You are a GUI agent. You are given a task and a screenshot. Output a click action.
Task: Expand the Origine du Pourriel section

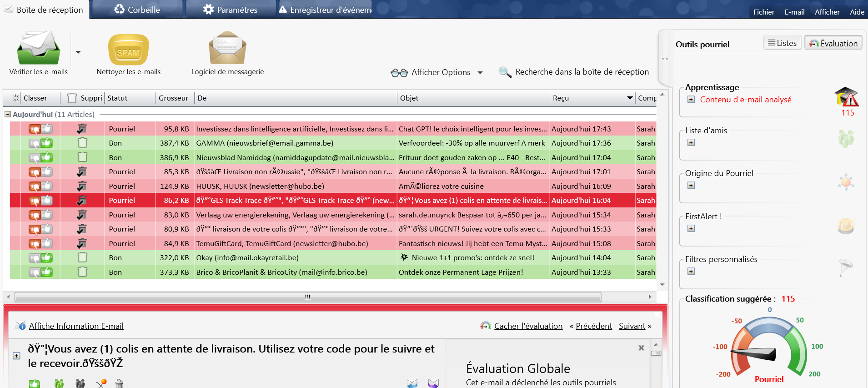[x=691, y=185]
